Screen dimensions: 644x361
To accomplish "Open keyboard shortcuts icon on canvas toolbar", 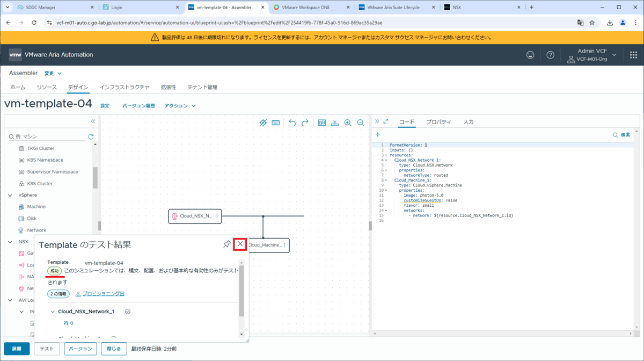I will tap(276, 122).
